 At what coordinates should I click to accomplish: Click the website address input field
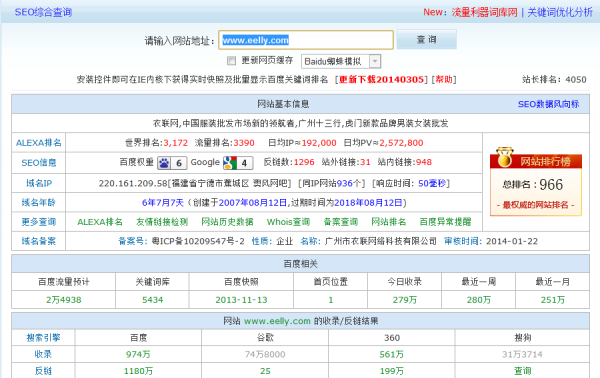[x=306, y=40]
